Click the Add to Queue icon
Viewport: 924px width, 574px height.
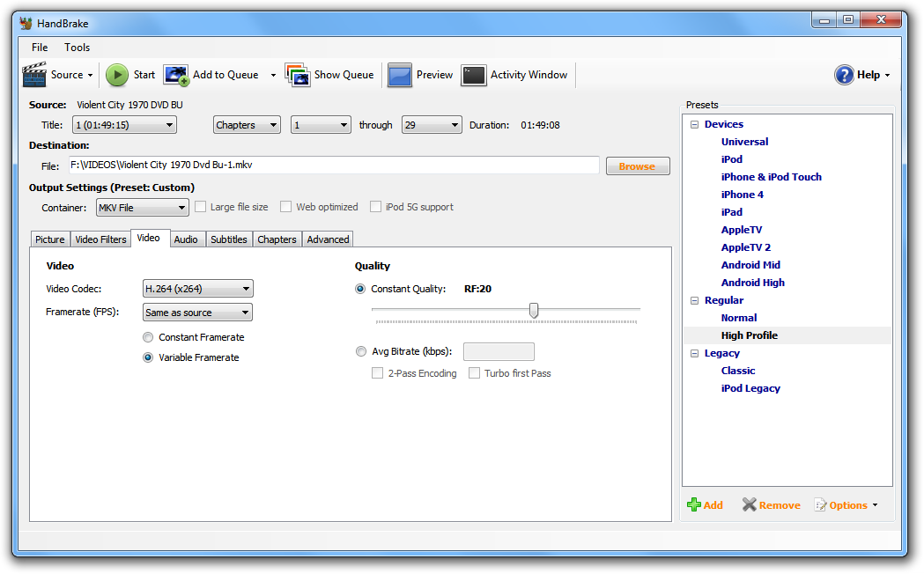tap(176, 76)
